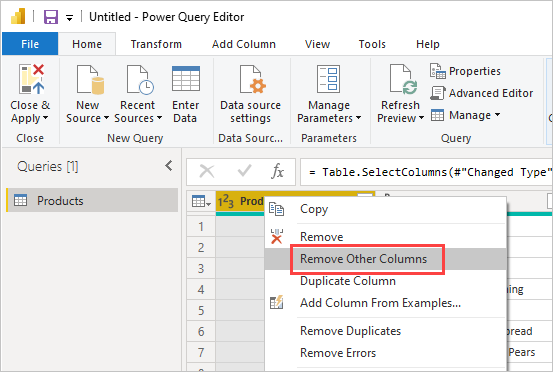Confirm the formula with the checkmark icon
This screenshot has width=553, height=372.
tap(244, 171)
